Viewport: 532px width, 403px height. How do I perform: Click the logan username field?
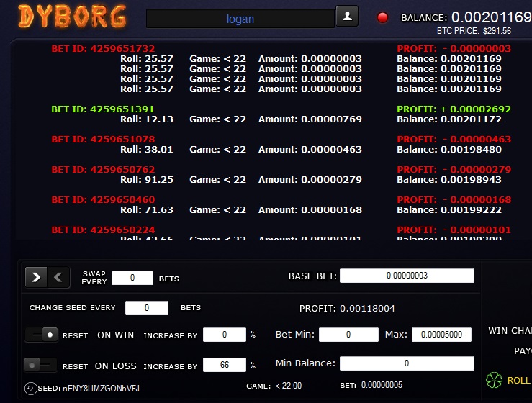(x=240, y=19)
